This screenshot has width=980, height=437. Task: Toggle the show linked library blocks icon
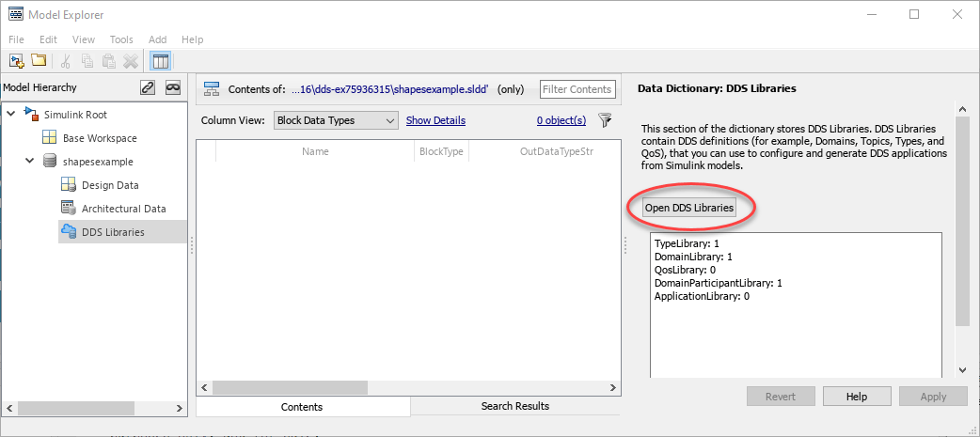(148, 87)
